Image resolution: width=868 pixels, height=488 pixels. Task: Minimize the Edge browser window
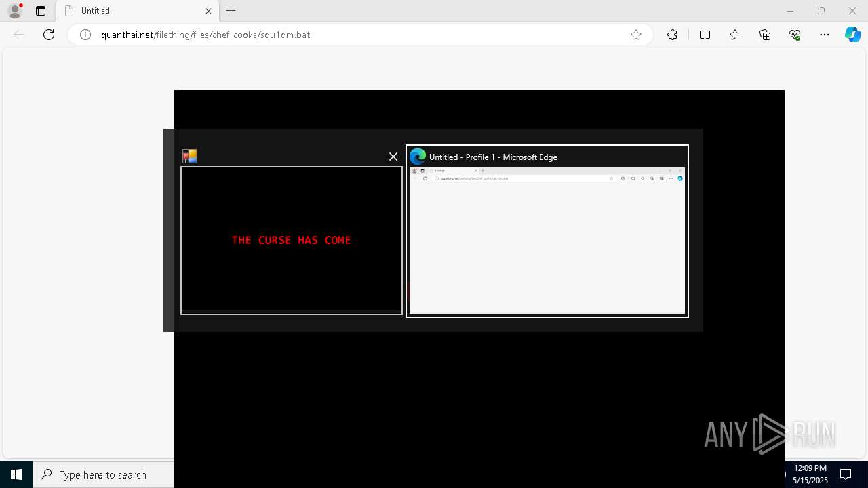click(x=790, y=11)
